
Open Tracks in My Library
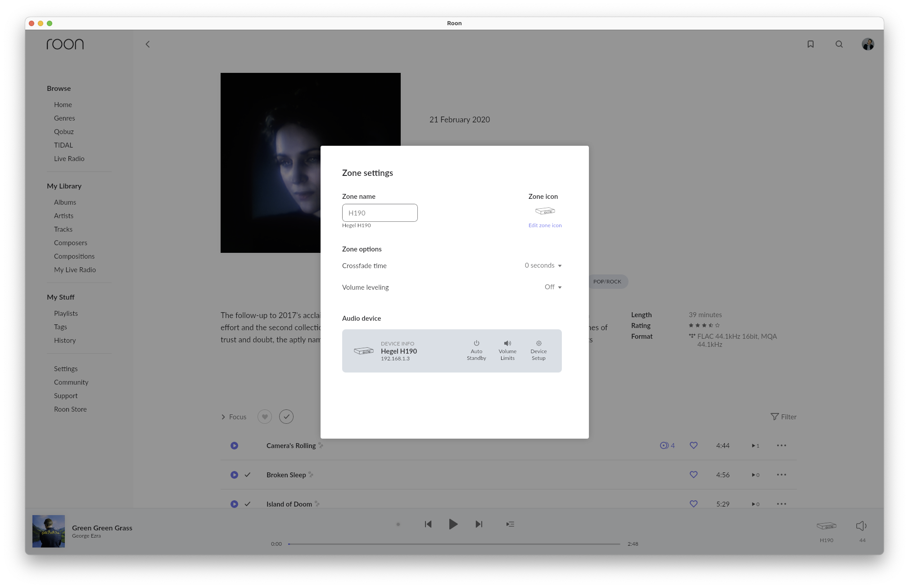(x=63, y=229)
